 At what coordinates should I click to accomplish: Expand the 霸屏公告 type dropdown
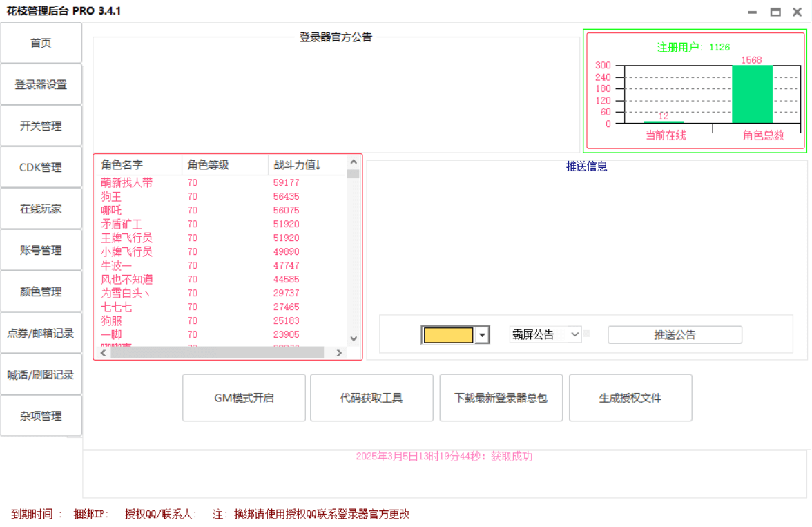click(x=574, y=335)
